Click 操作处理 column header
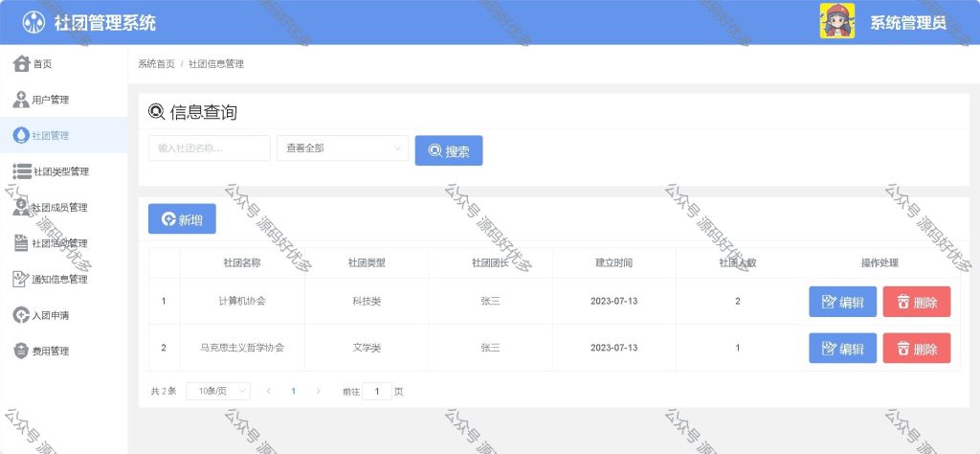The image size is (980, 454). [x=880, y=262]
